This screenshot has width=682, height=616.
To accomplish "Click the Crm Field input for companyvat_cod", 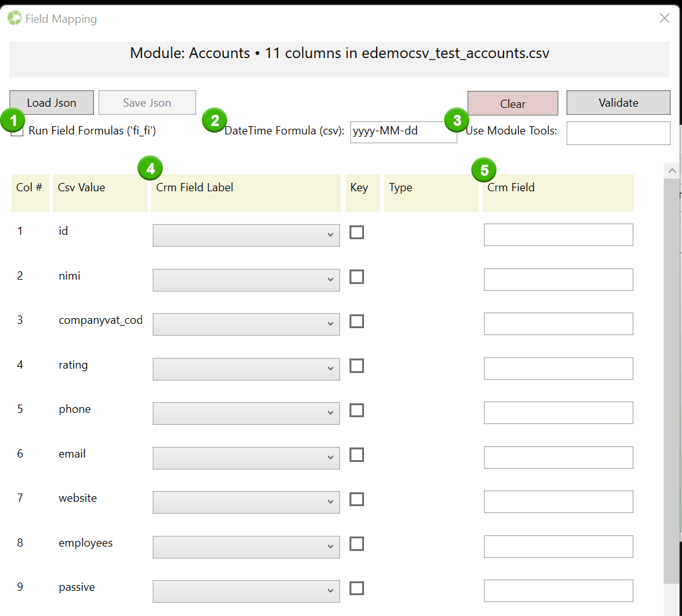I will [558, 324].
